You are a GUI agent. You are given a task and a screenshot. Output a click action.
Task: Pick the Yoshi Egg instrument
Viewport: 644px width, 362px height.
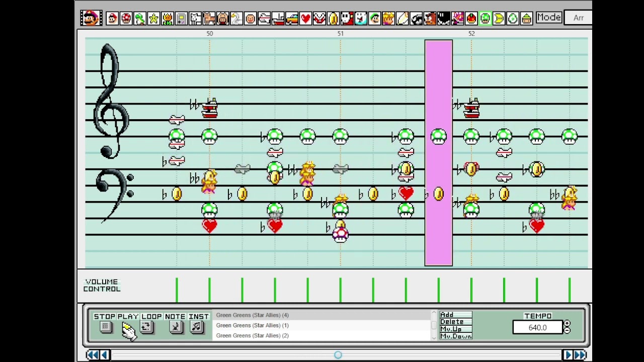point(513,19)
